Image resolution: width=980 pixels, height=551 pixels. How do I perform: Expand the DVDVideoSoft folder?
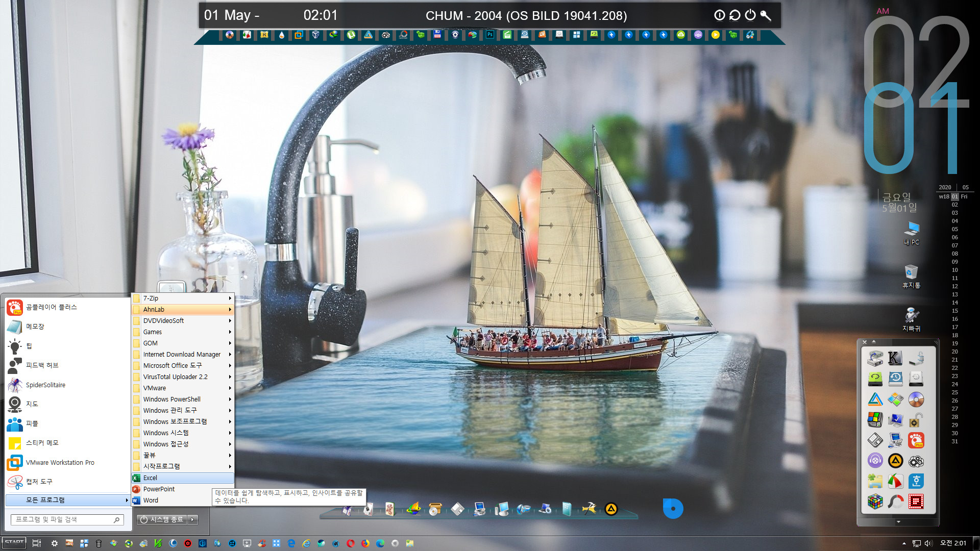[x=183, y=321]
